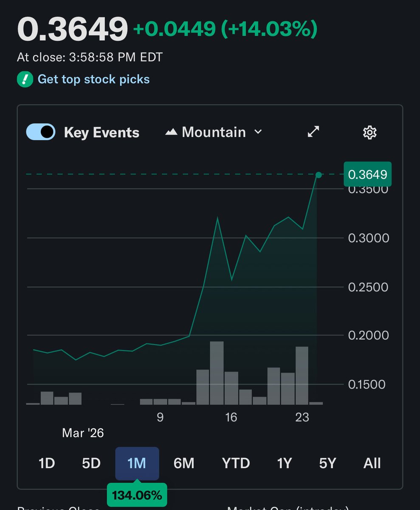Select the All time range

[372, 463]
